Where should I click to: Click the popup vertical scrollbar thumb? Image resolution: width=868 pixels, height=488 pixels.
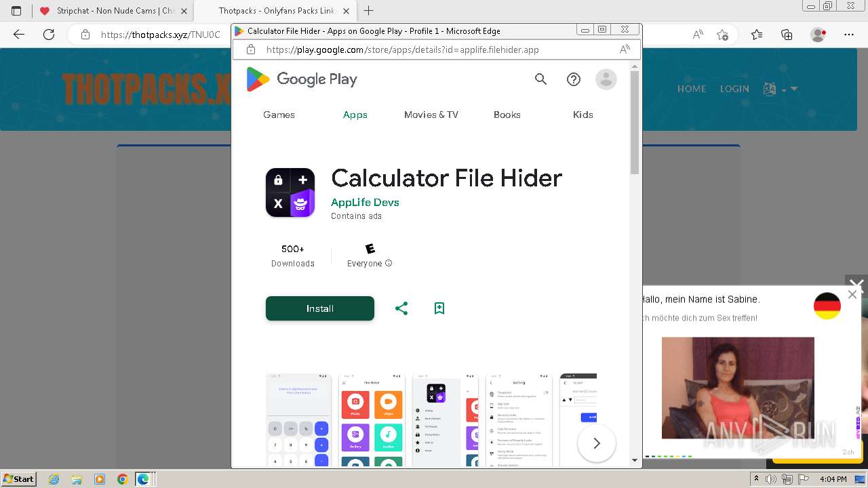[x=635, y=122]
